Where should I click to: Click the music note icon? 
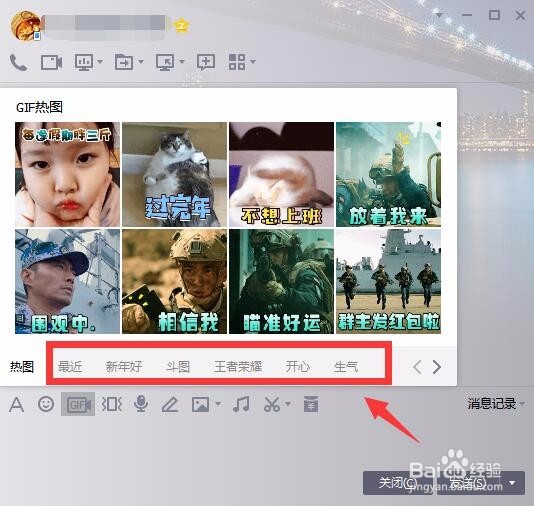click(241, 404)
